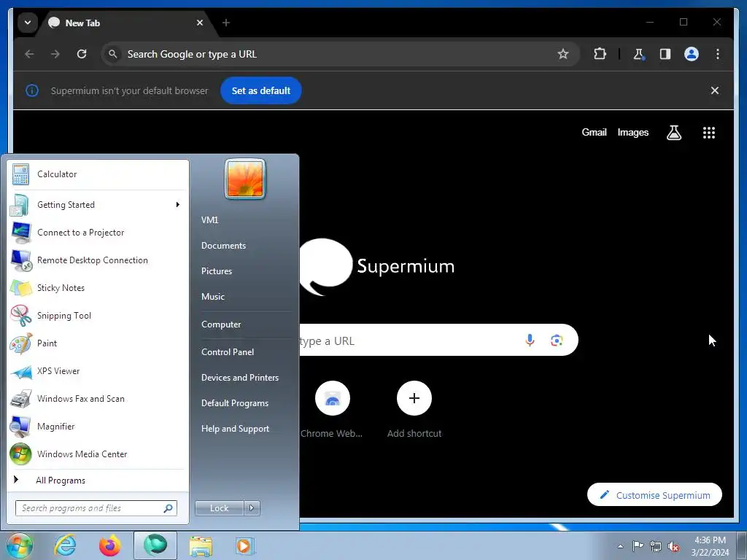Open a new tab with plus button
This screenshot has width=747, height=560.
[x=226, y=23]
